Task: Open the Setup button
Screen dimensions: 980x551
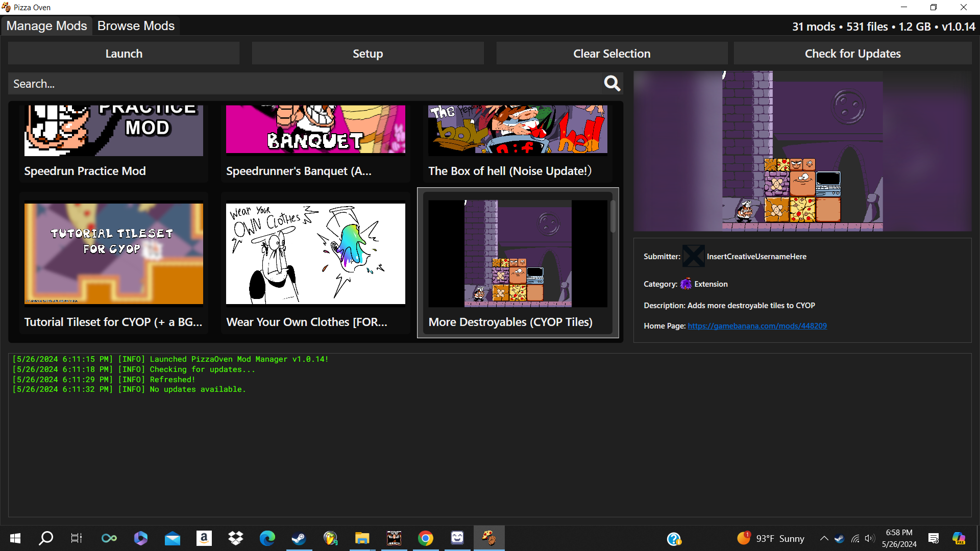Action: pos(367,54)
